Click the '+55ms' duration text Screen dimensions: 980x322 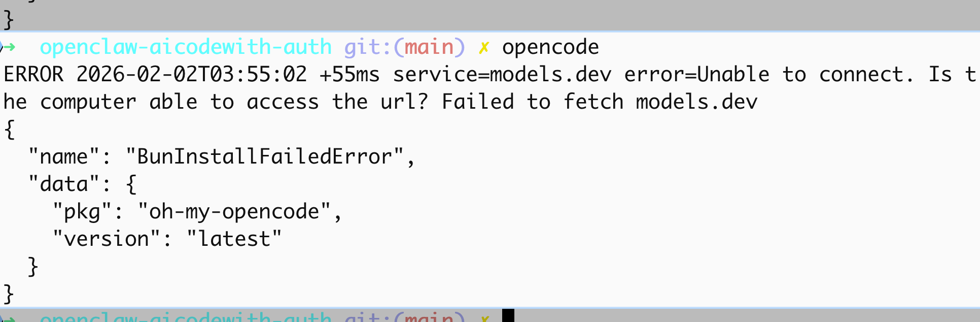pyautogui.click(x=349, y=75)
